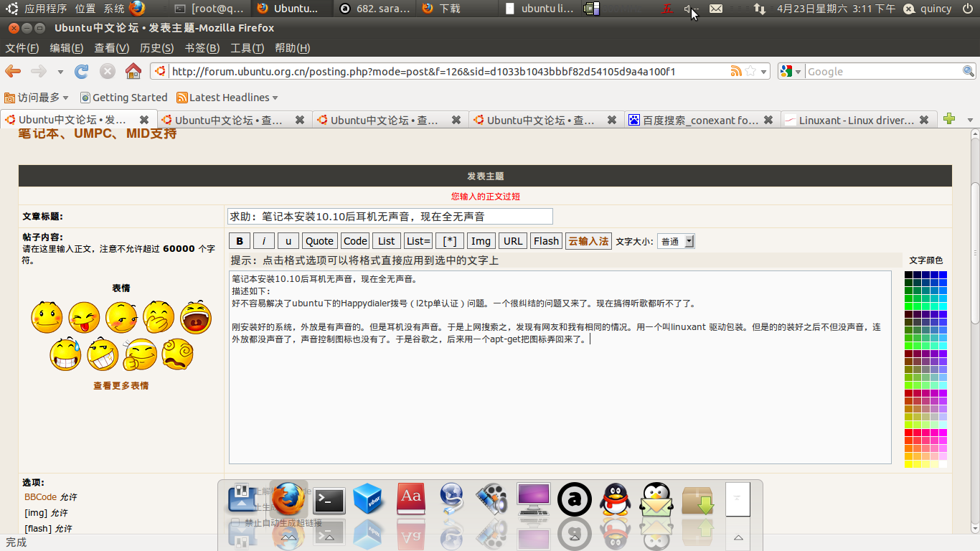This screenshot has width=980, height=551.
Task: Click the [root@q... terminal taskbar button
Action: (x=211, y=9)
